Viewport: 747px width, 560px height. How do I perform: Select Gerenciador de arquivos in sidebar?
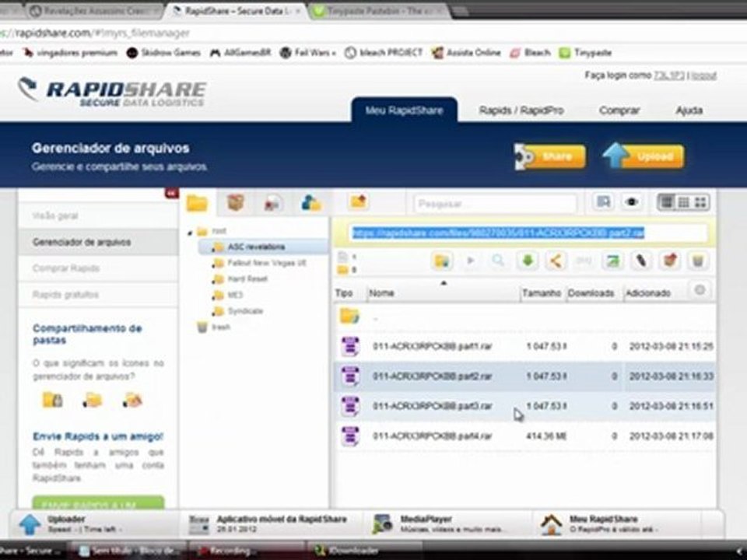pos(98,242)
